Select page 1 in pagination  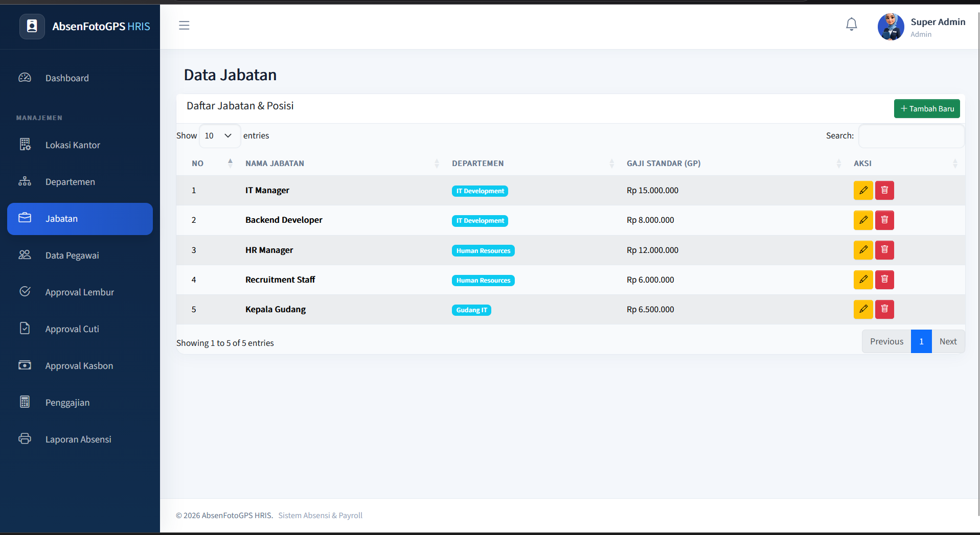[921, 341]
